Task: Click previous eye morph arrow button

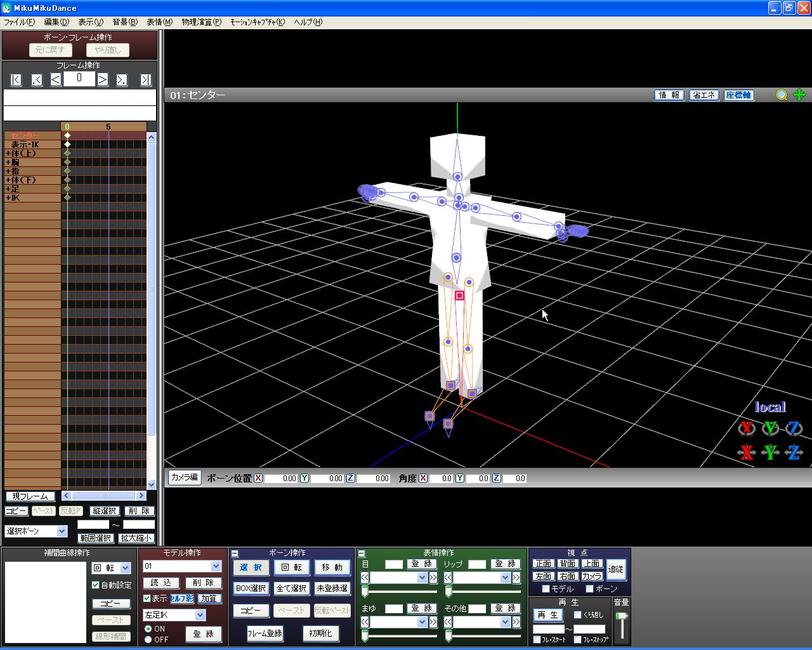Action: pos(365,578)
